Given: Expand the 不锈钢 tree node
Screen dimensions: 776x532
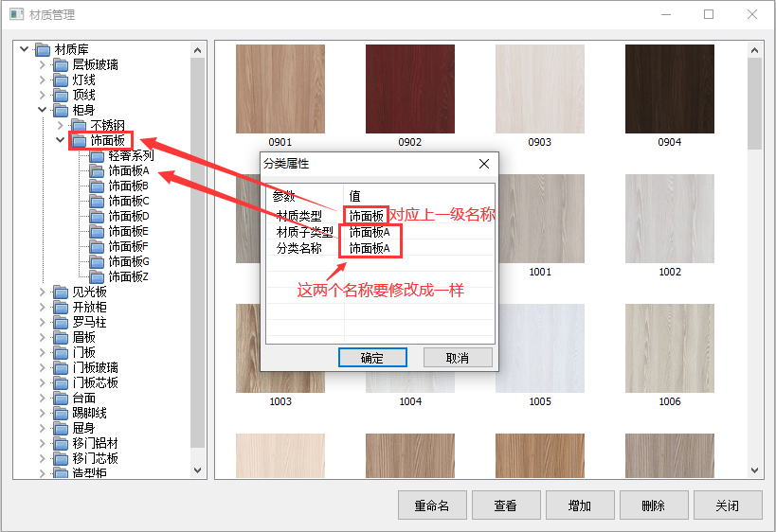Looking at the screenshot, I should pyautogui.click(x=61, y=126).
